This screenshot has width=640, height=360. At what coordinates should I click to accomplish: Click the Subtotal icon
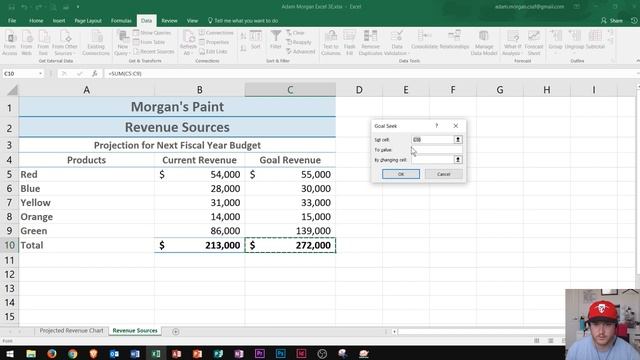(595, 40)
